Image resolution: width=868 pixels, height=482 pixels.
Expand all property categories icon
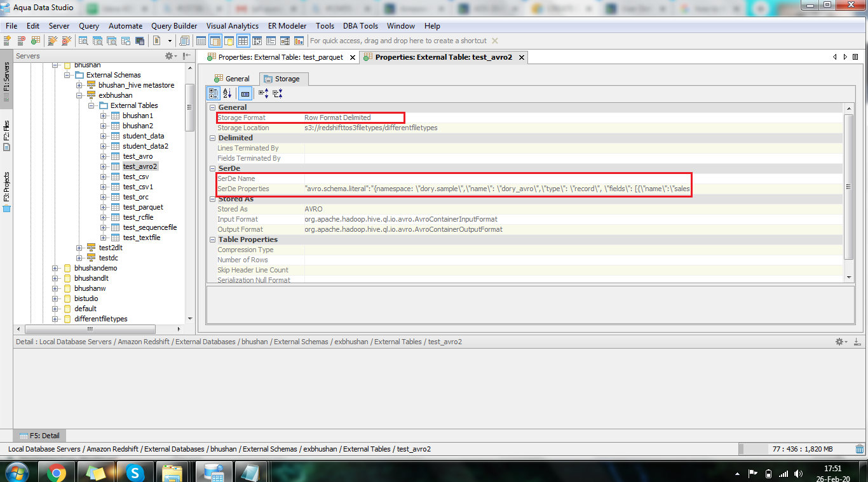263,93
